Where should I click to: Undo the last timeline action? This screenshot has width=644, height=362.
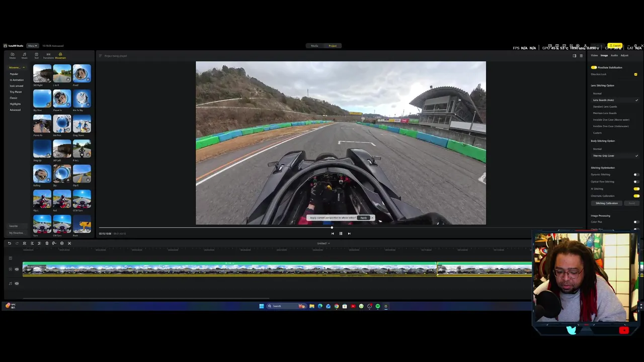[x=9, y=243]
